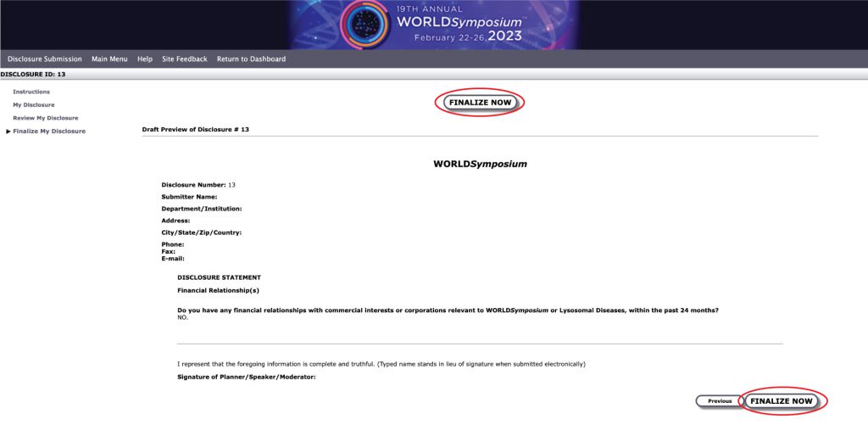Click the financial relationships question text
868x425 pixels.
[448, 310]
